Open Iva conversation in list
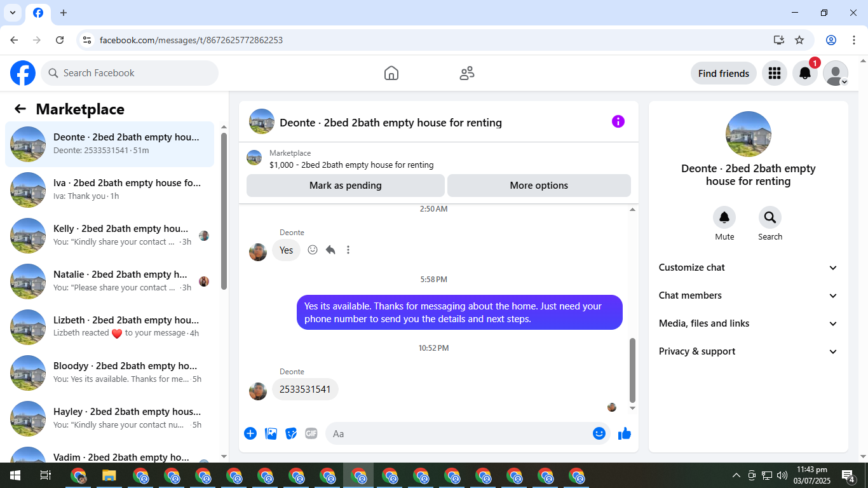Screen dimensions: 868x488 point(110,190)
